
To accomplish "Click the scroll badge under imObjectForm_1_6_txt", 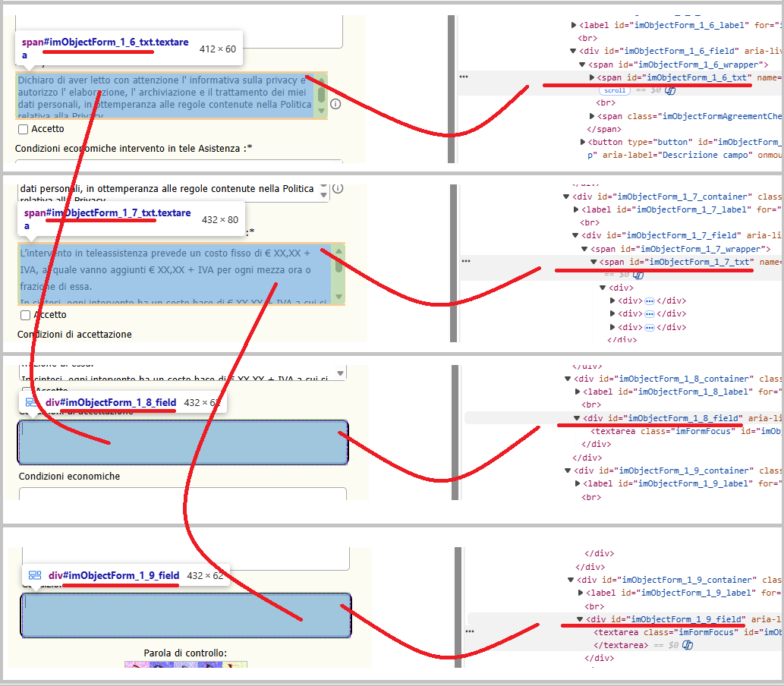I will pos(615,90).
